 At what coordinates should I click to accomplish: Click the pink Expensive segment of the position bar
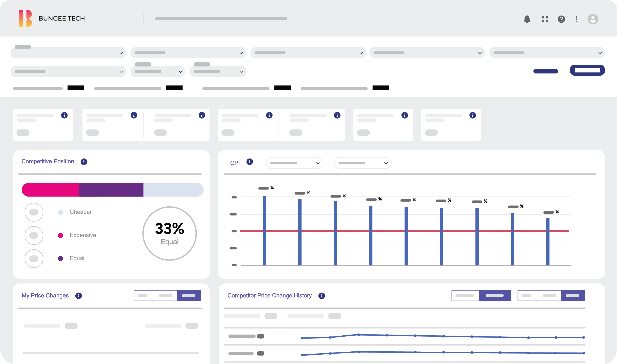click(50, 190)
